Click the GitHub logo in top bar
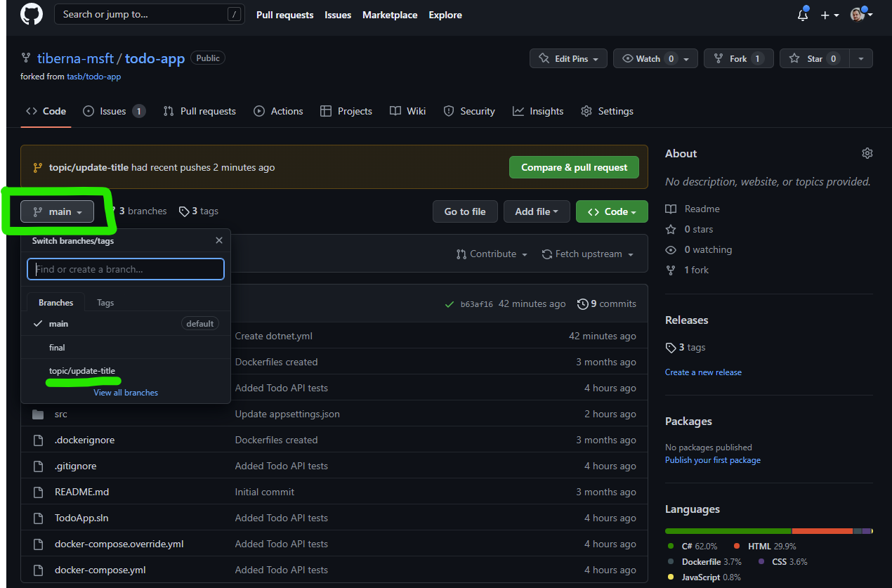This screenshot has height=588, width=892. [31, 15]
